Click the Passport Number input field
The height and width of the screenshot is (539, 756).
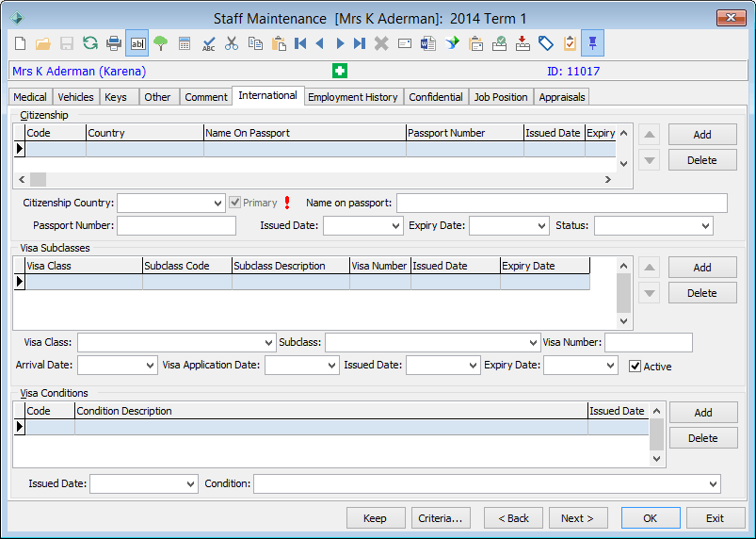tap(176, 226)
